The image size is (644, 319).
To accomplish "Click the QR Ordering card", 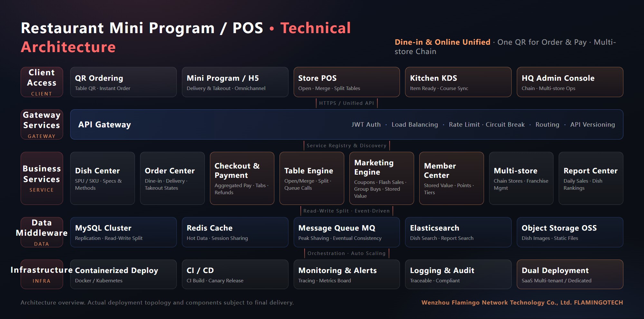I will 123,82.
